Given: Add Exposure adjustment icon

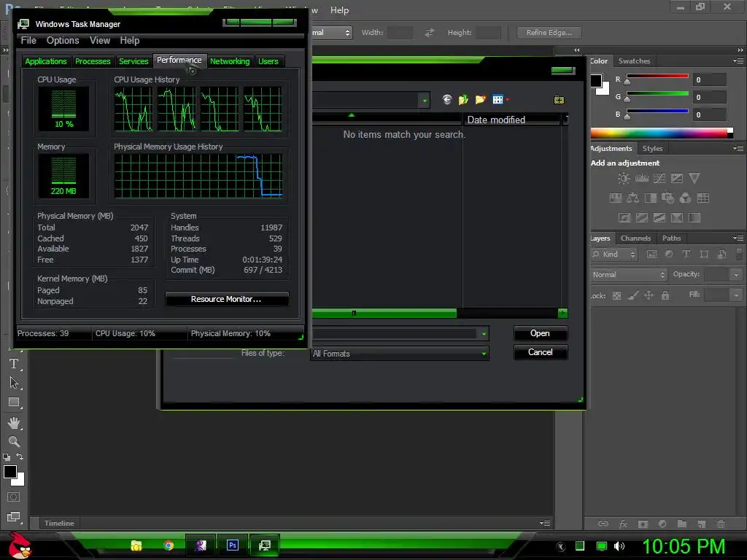Looking at the screenshot, I should coord(677,179).
